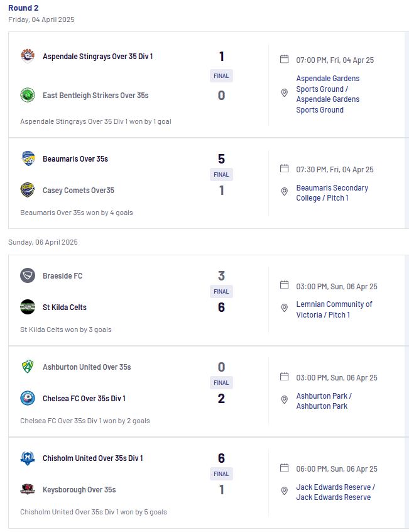The width and height of the screenshot is (409, 532).
Task: Click the Braeside FC grey shield logo
Action: pos(28,276)
